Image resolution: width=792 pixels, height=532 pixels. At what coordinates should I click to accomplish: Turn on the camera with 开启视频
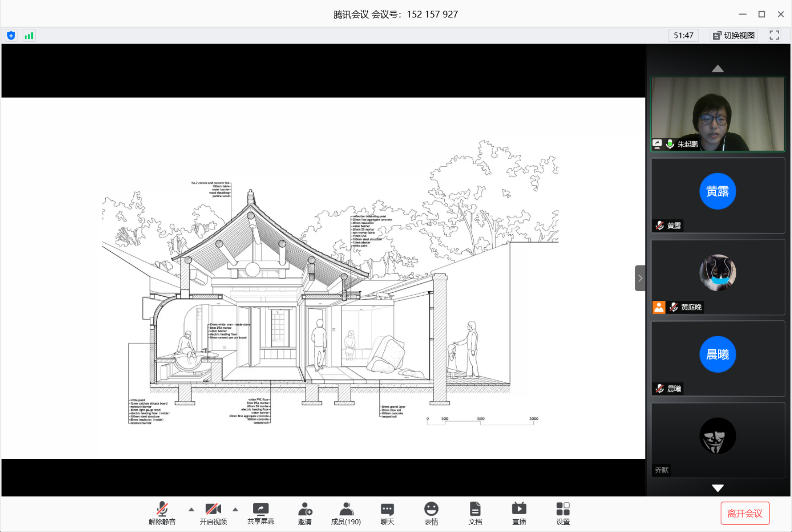tap(213, 510)
